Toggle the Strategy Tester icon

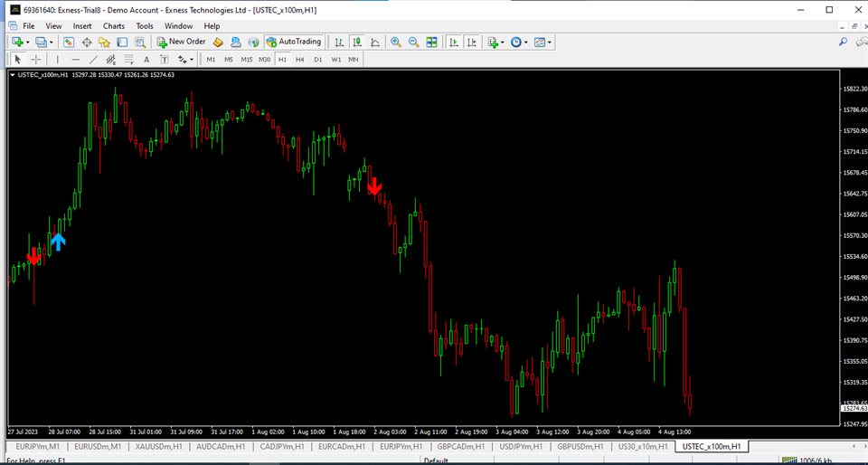(x=139, y=43)
